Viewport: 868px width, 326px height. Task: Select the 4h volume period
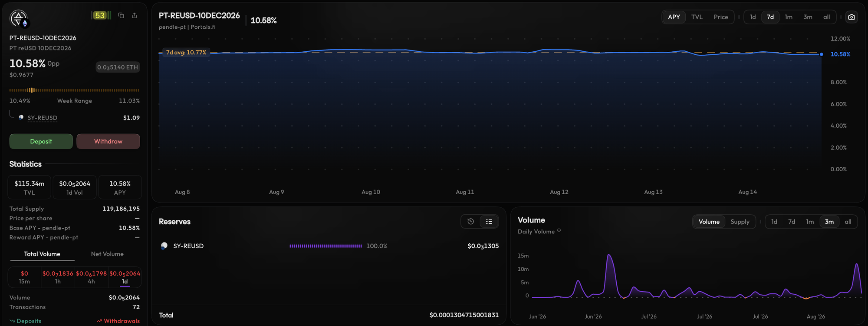pos(91,277)
